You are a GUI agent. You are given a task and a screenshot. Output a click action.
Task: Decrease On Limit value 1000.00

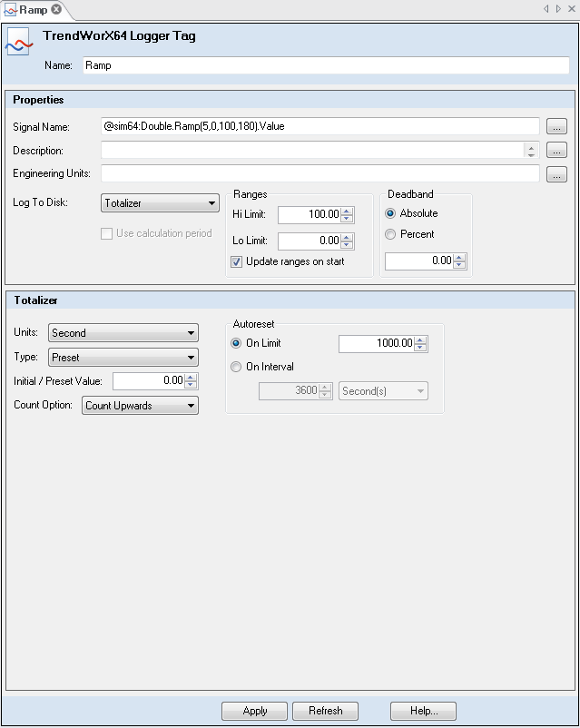[x=420, y=349]
